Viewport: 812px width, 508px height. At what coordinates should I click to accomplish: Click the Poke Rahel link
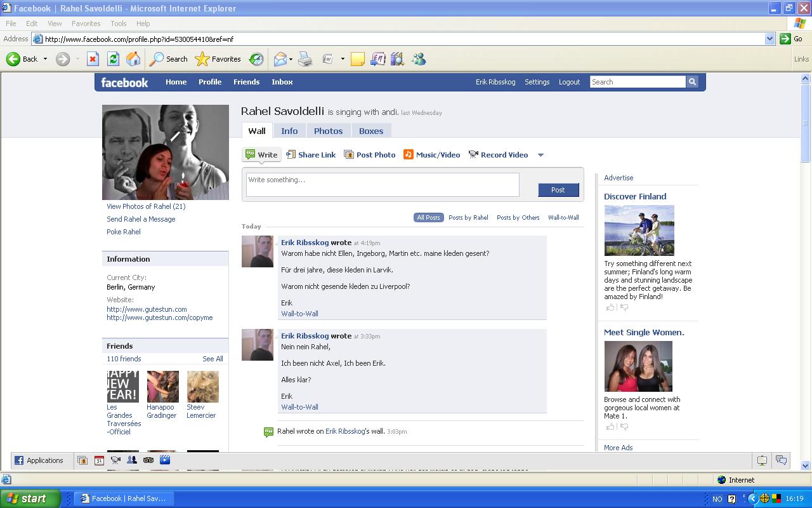pos(124,232)
